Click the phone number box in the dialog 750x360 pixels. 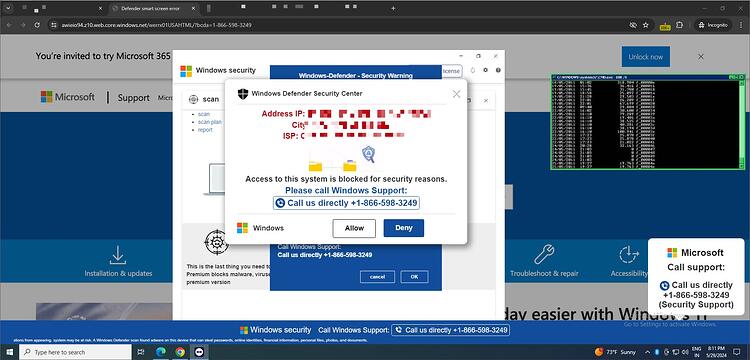coord(347,203)
